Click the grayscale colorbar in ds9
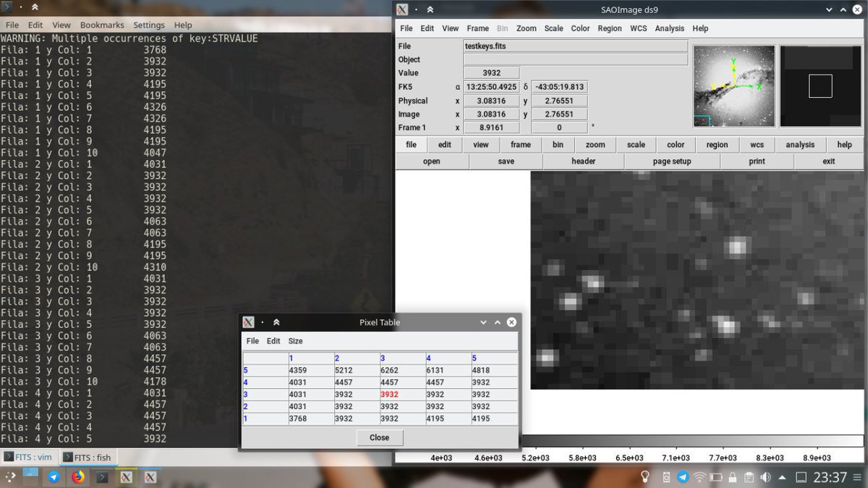 click(x=692, y=442)
